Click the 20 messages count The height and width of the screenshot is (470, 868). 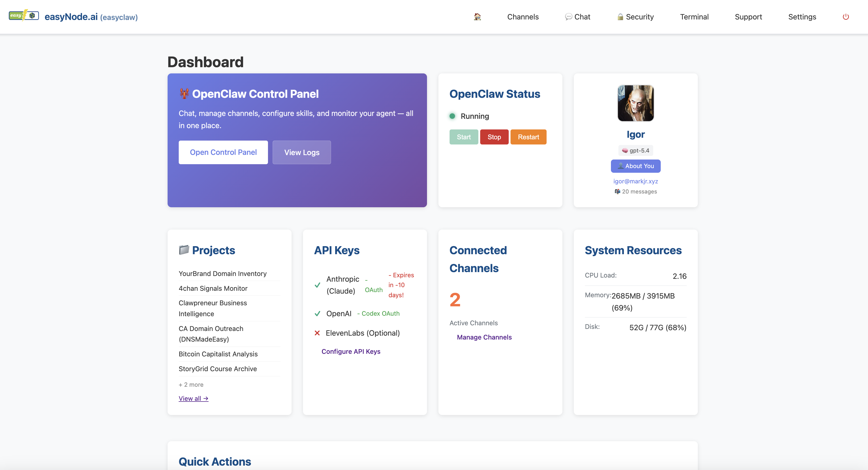pos(639,192)
